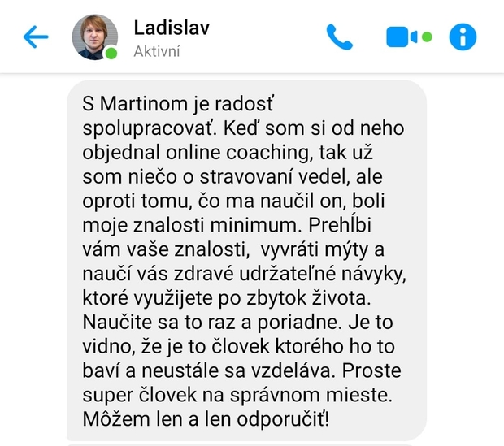Image resolution: width=504 pixels, height=446 pixels.
Task: Tap the word "Prehĺbi" in the message
Action: (x=340, y=225)
